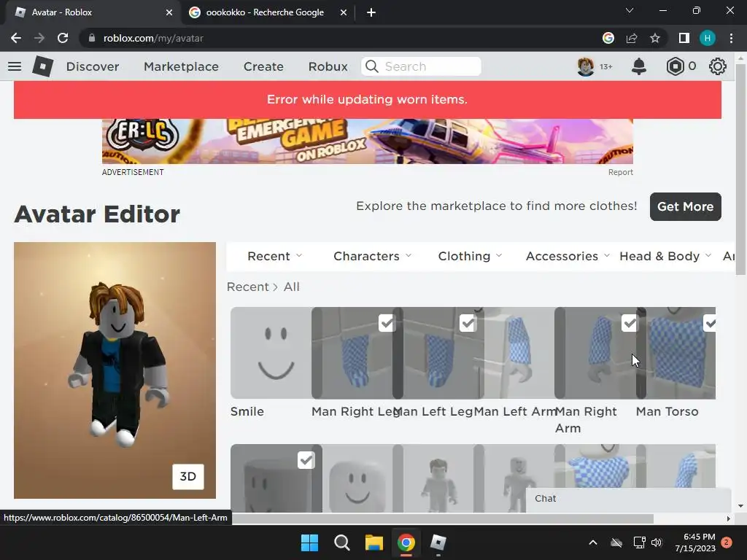Open the Robux balance icon
Screen dimensions: 747x560
(675, 66)
